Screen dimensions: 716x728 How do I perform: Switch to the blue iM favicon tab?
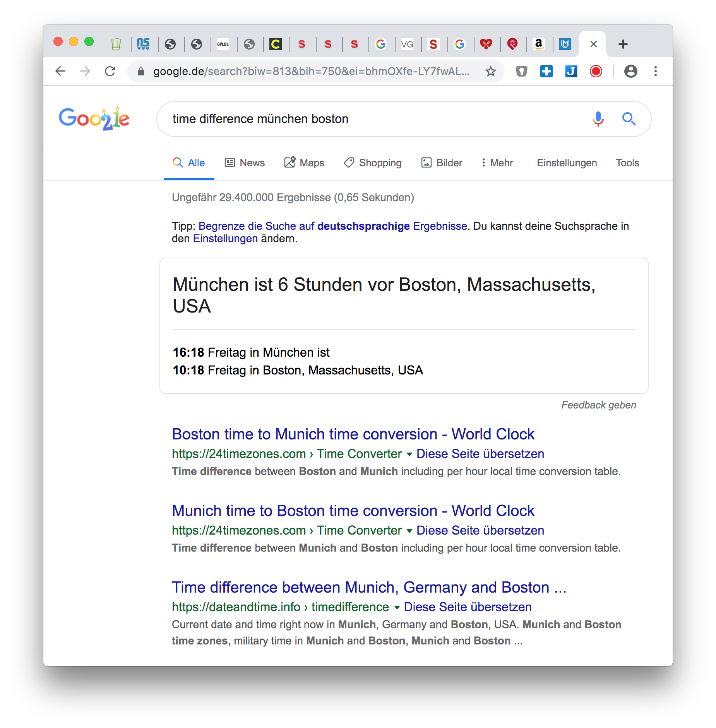click(x=565, y=44)
